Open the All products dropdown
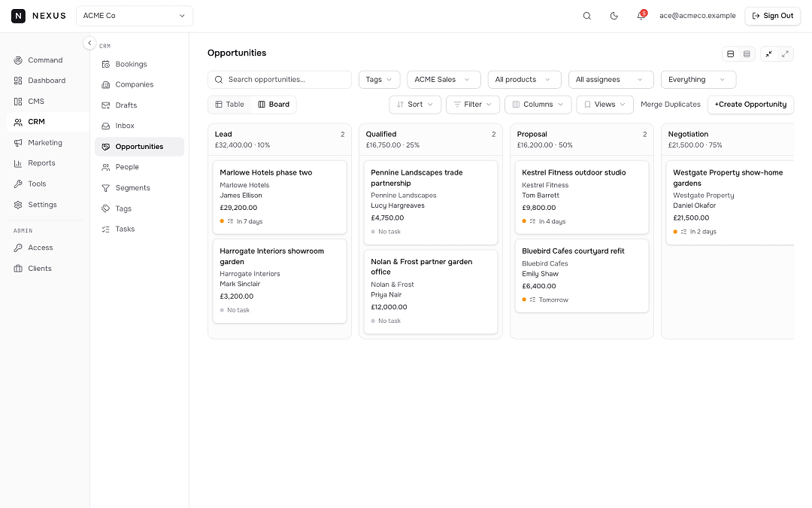The image size is (812, 508). [x=524, y=79]
